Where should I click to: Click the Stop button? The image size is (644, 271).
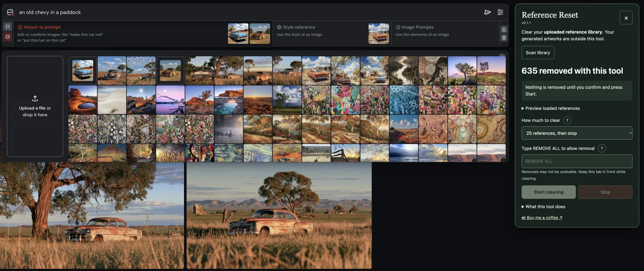605,192
